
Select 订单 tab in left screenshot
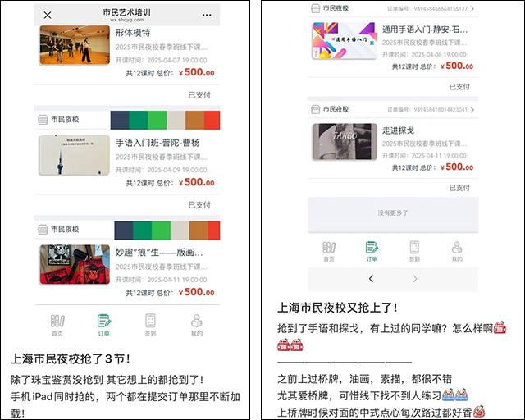104,325
